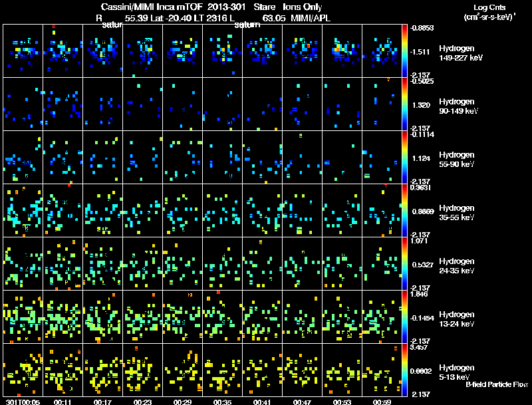
Task: Click the color bar beside 35-55 keV row
Action: (x=404, y=211)
